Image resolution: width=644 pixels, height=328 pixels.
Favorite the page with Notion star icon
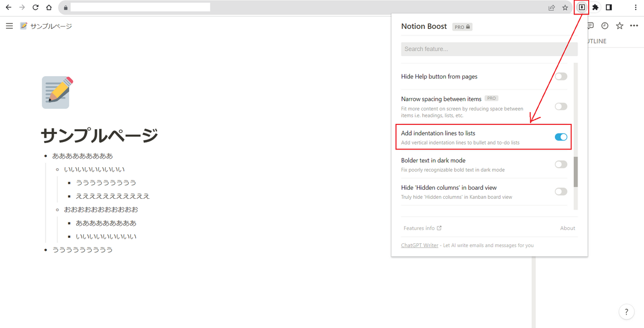pos(619,26)
